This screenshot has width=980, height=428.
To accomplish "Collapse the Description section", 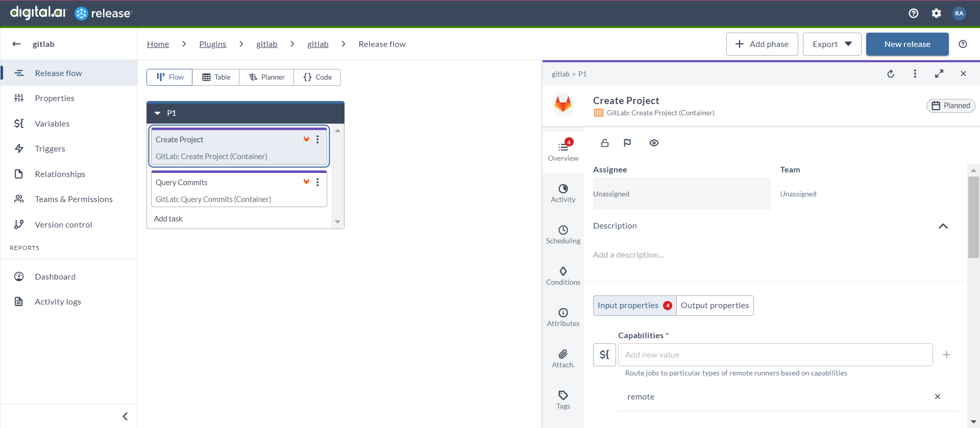I will pyautogui.click(x=943, y=226).
